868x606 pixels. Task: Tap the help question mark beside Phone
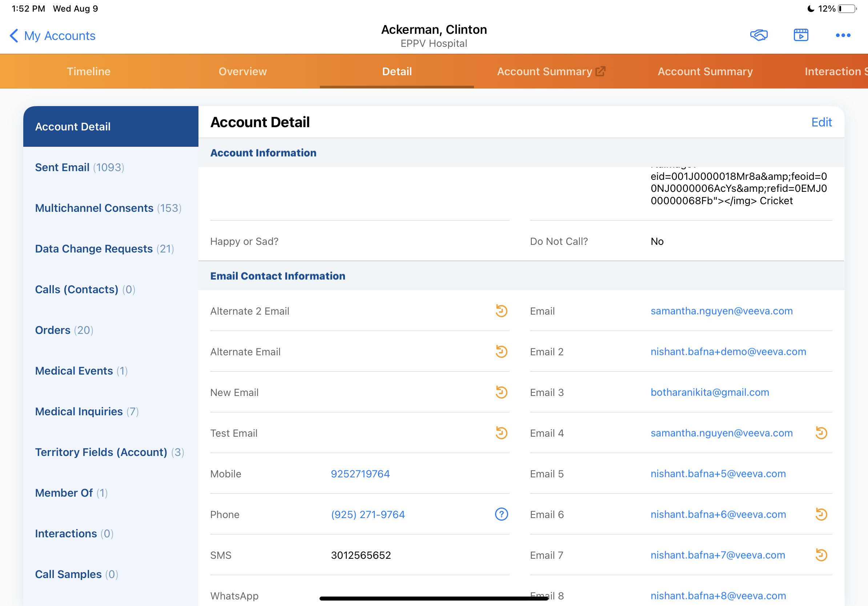coord(501,514)
